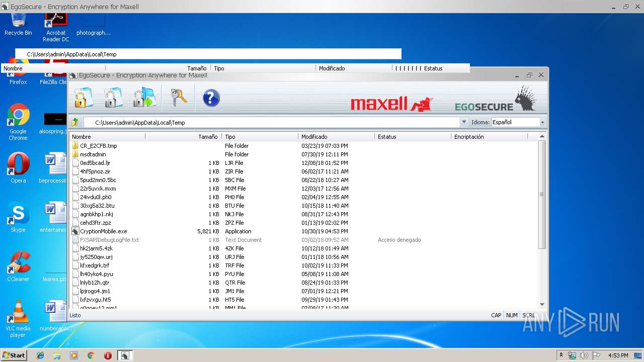Click the file list scroll-up arrow
Image resolution: width=644 pixels, height=362 pixels.
click(542, 136)
